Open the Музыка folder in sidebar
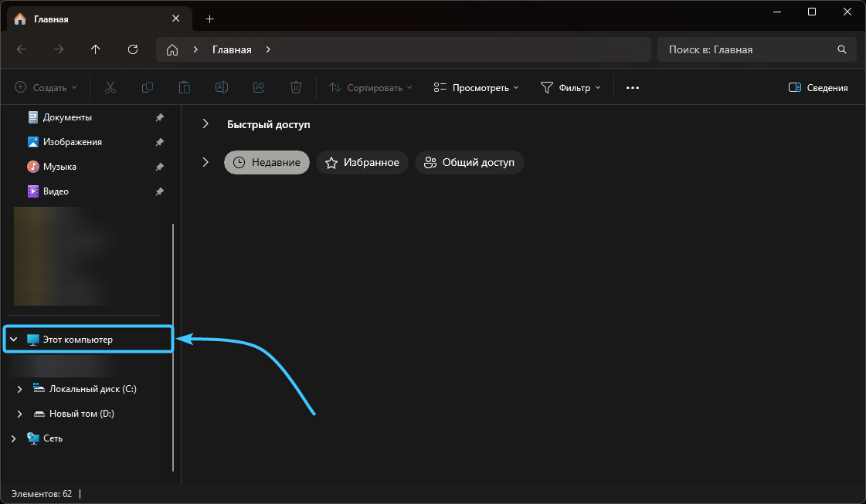The width and height of the screenshot is (866, 504). [x=59, y=167]
